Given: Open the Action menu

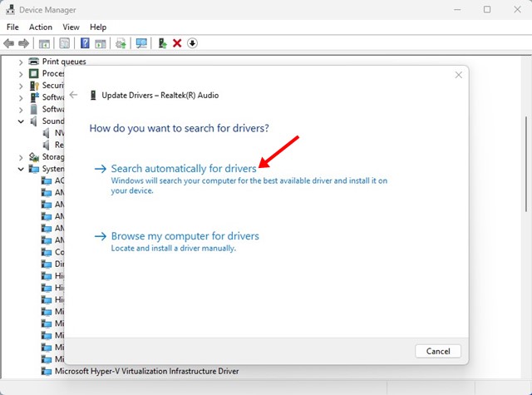Looking at the screenshot, I should coord(40,27).
